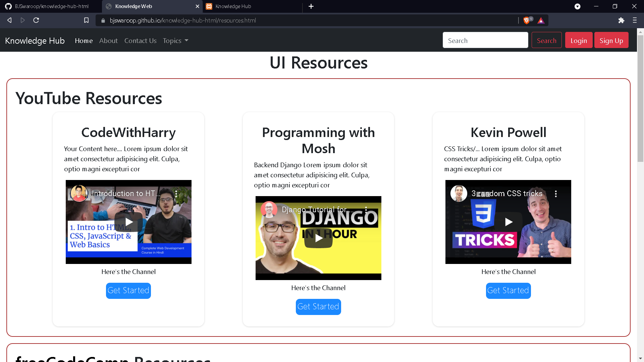
Task: Switch to the Knowledge Hub browser tab
Action: (252, 6)
